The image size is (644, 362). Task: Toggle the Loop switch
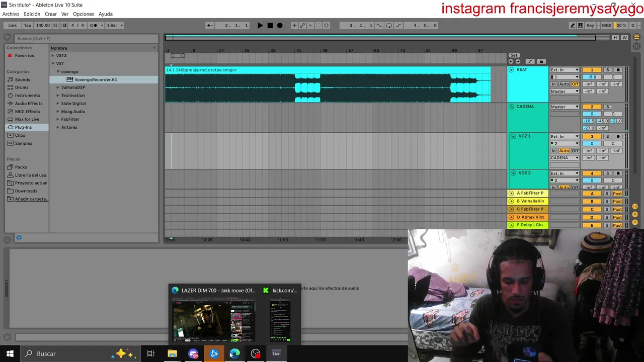point(389,26)
